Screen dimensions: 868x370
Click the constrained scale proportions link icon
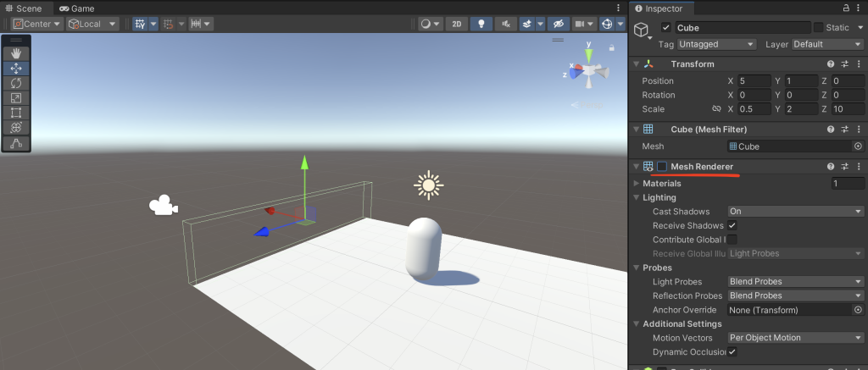[x=716, y=109]
